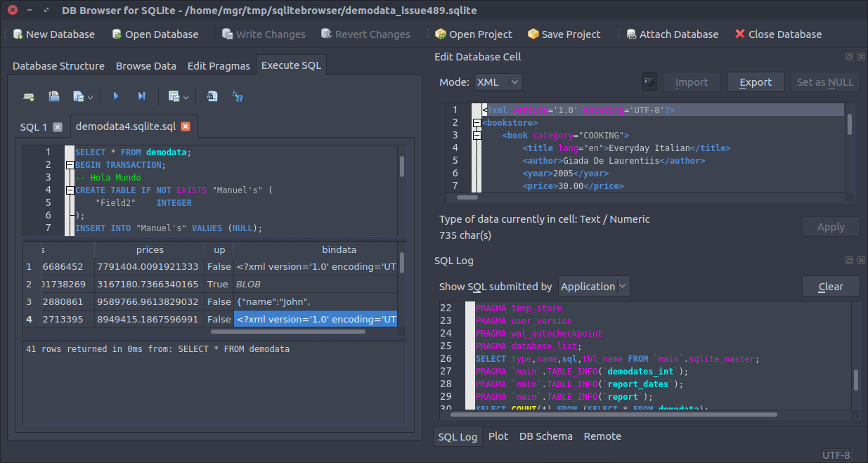Open Find and Replace tool
Screen dimensions: 868x463
(x=237, y=96)
